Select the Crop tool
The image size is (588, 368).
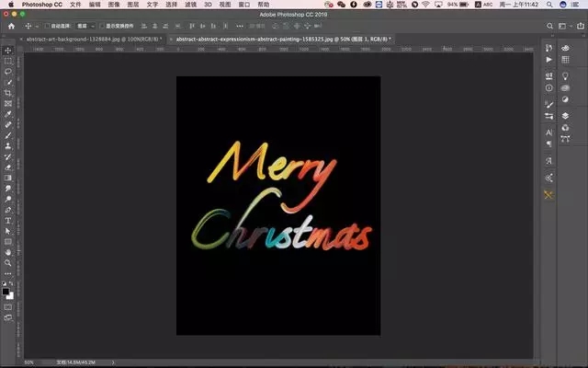pos(7,92)
